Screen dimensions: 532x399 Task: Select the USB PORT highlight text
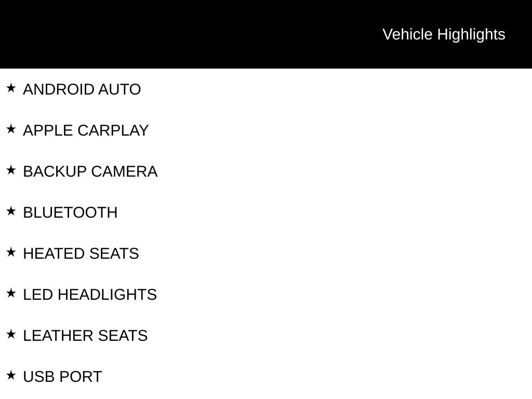62,377
